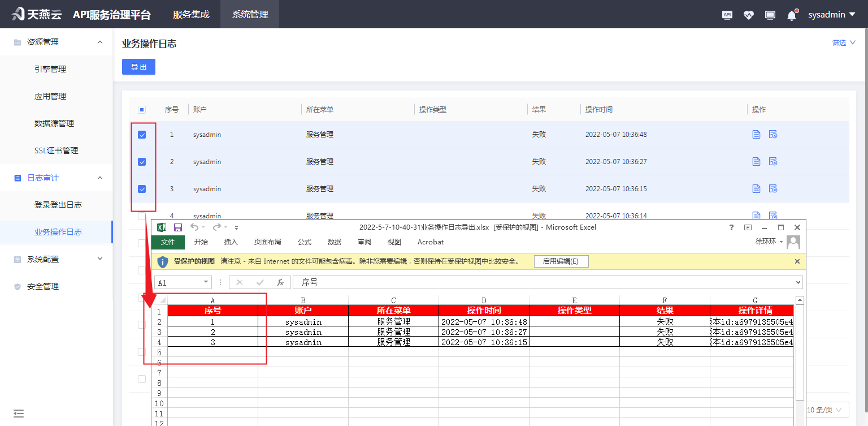Click the delete-record icon on log row 2
This screenshot has height=426, width=868.
774,161
